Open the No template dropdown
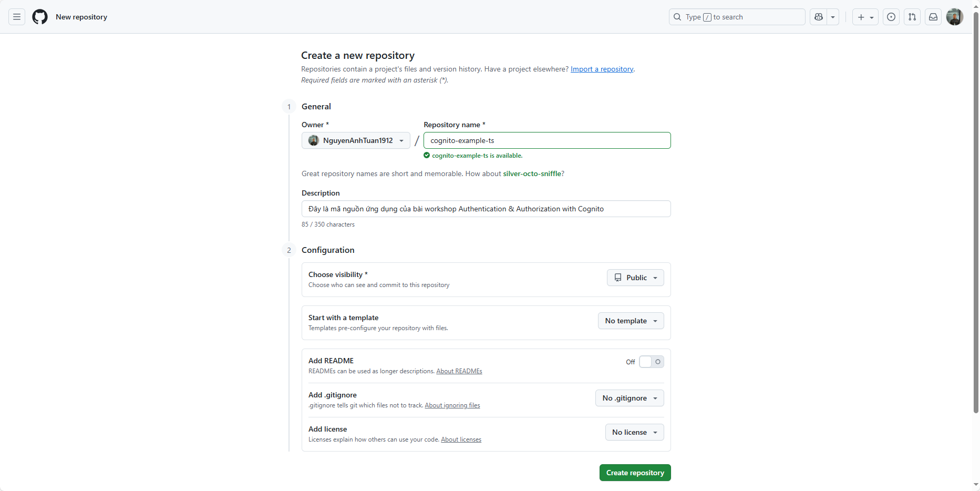The width and height of the screenshot is (980, 491). point(631,321)
